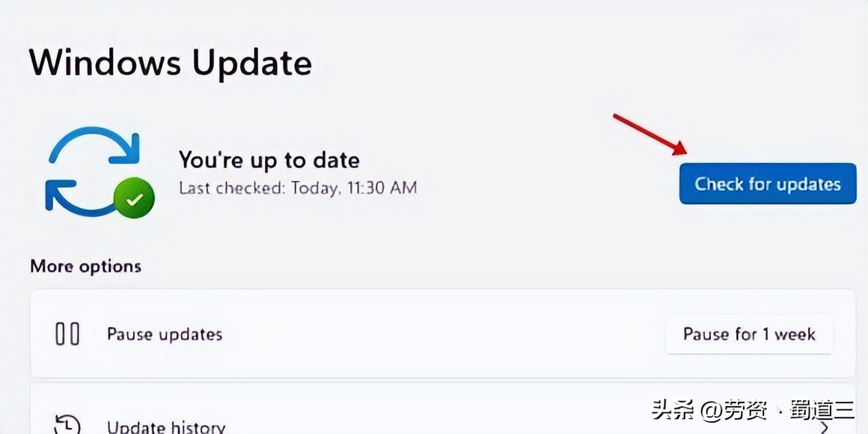Image resolution: width=868 pixels, height=434 pixels.
Task: Click the 'Last checked:' label words
Action: click(232, 187)
